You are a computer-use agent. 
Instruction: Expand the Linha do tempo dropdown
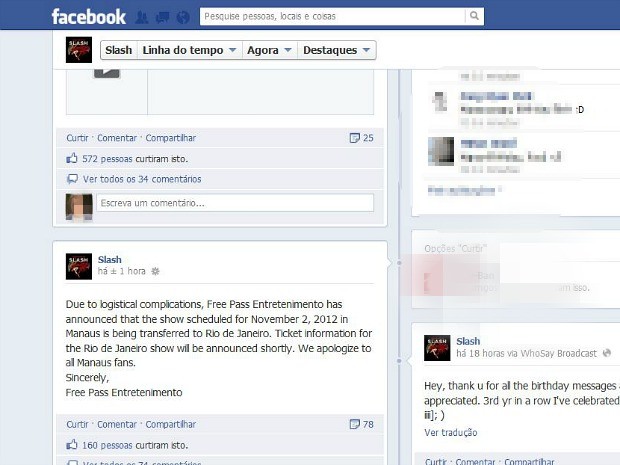(190, 50)
